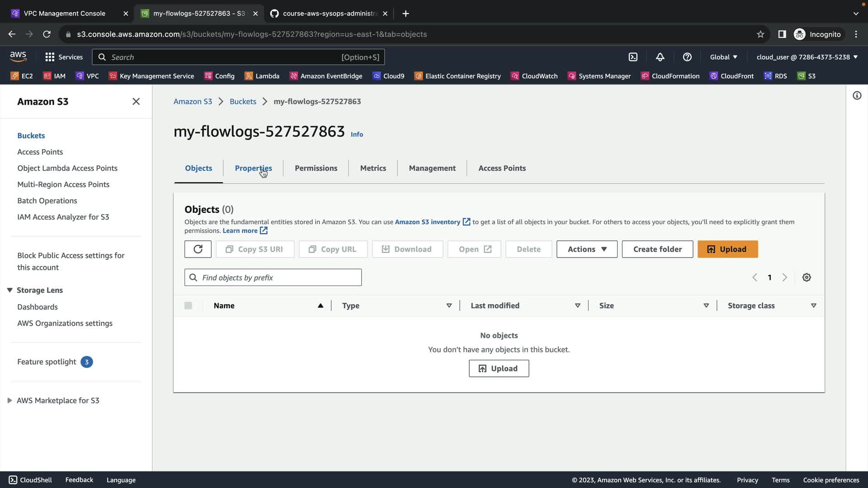Open the Services grid menu
Viewport: 868px width, 488px height.
tap(64, 57)
